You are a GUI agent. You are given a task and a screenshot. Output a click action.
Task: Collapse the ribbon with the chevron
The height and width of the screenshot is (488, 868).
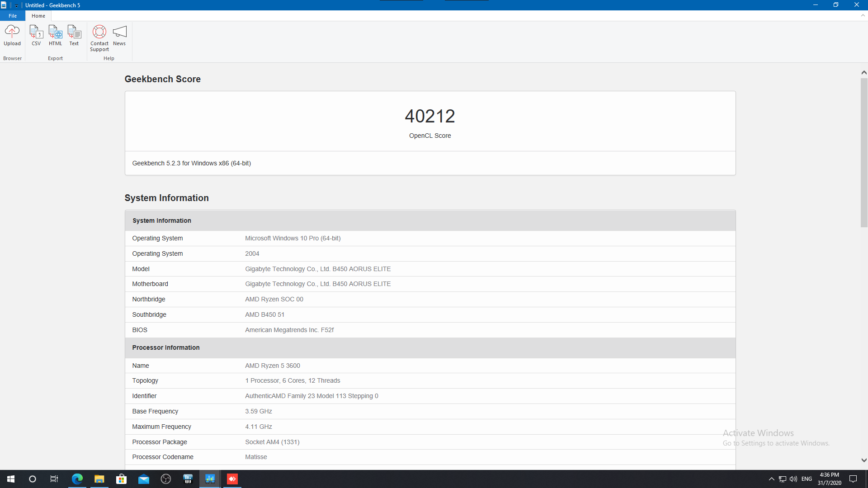[x=863, y=15]
